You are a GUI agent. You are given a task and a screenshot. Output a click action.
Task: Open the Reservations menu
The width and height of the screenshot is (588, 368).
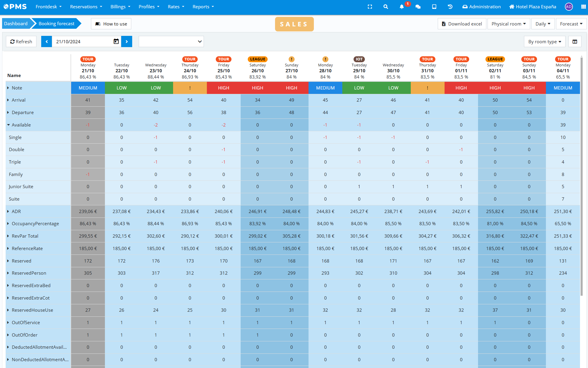tap(86, 7)
